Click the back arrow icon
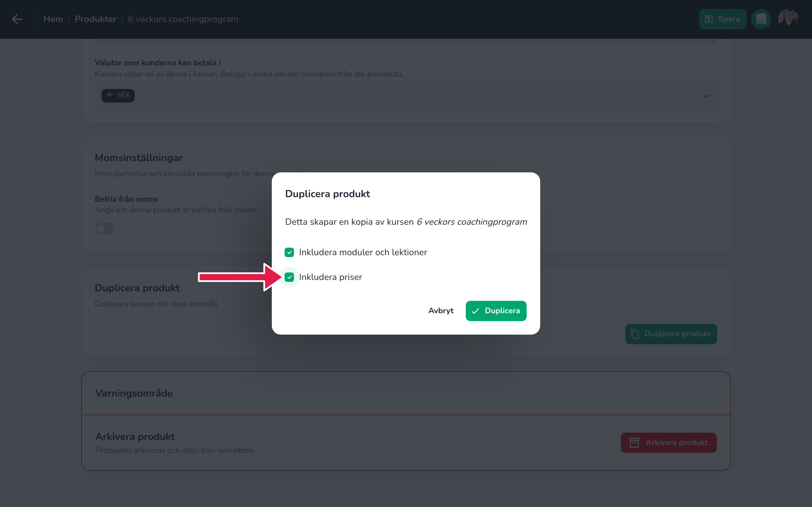 coord(17,19)
